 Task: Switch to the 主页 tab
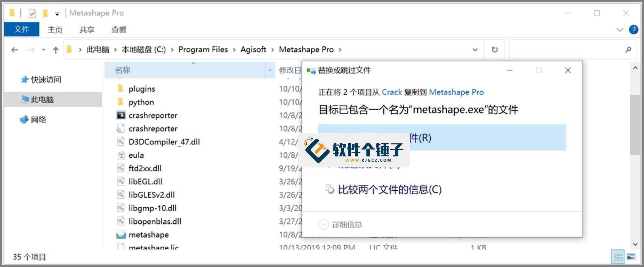[55, 30]
